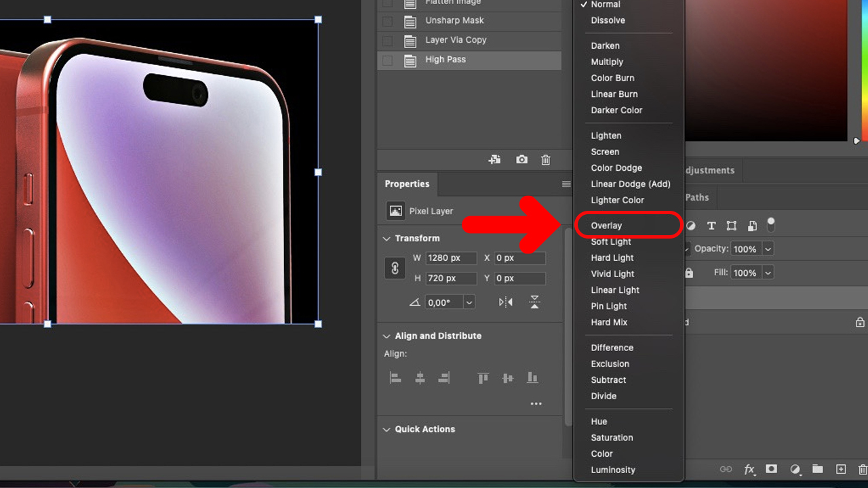868x488 pixels.
Task: Click the W width field
Action: (x=451, y=258)
